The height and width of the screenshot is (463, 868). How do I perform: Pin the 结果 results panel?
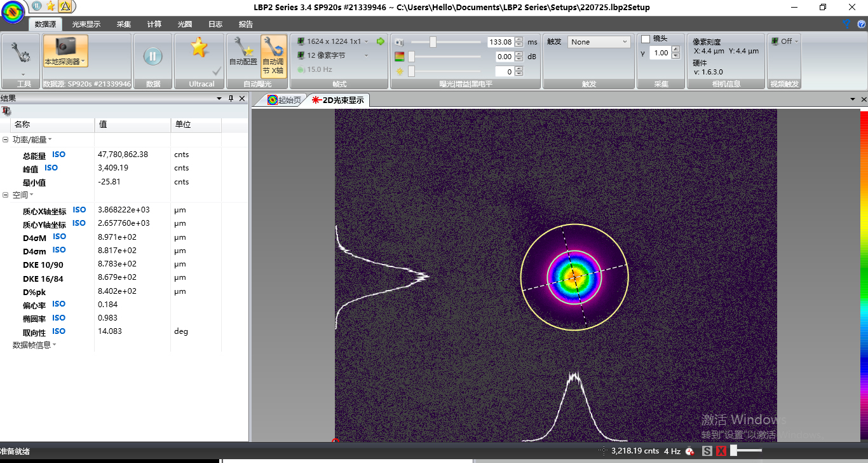[x=231, y=99]
